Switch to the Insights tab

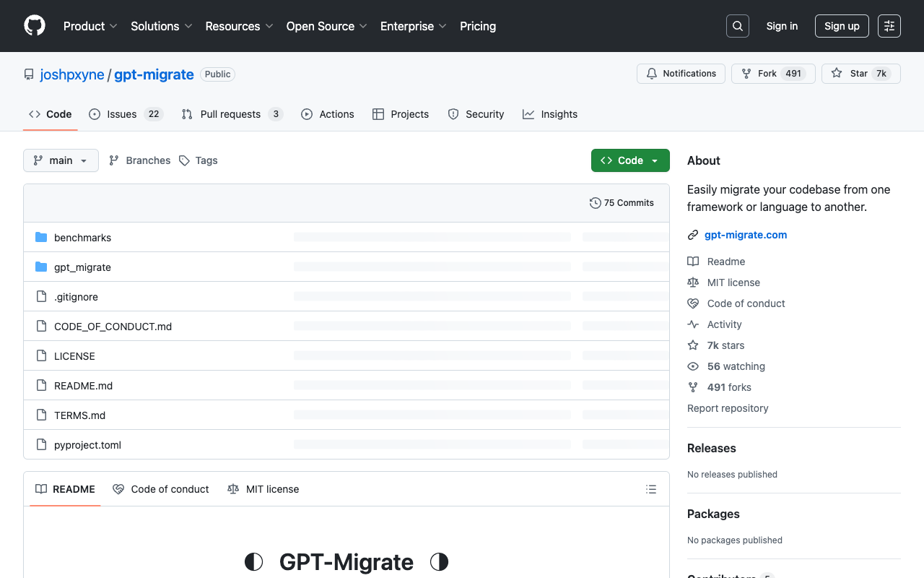tap(550, 114)
